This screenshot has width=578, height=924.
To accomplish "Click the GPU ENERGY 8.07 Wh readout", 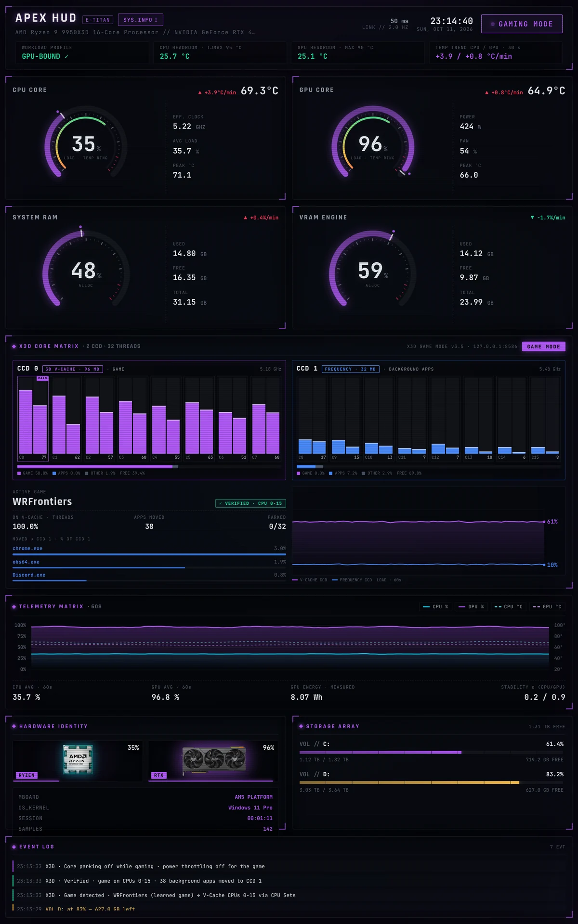I will point(323,693).
